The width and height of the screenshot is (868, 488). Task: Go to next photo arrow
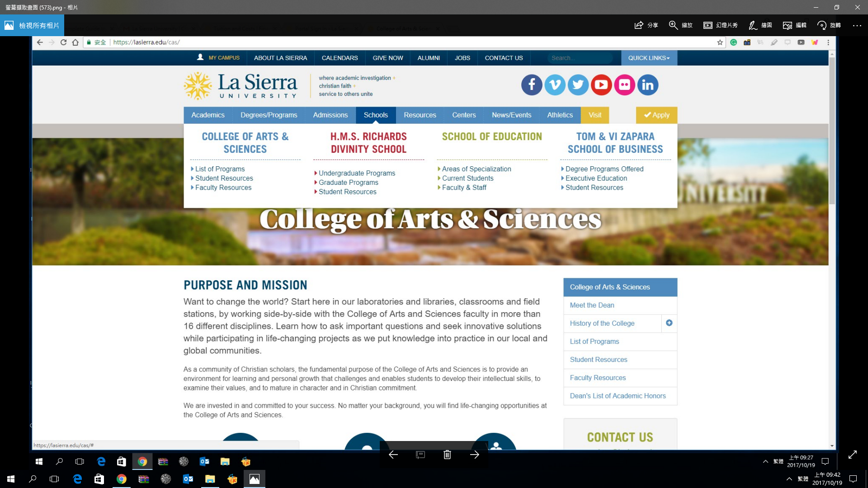474,455
